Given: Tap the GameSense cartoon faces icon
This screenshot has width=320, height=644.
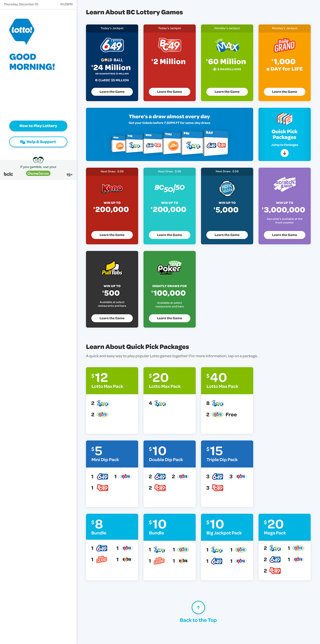Looking at the screenshot, I should pos(38,160).
